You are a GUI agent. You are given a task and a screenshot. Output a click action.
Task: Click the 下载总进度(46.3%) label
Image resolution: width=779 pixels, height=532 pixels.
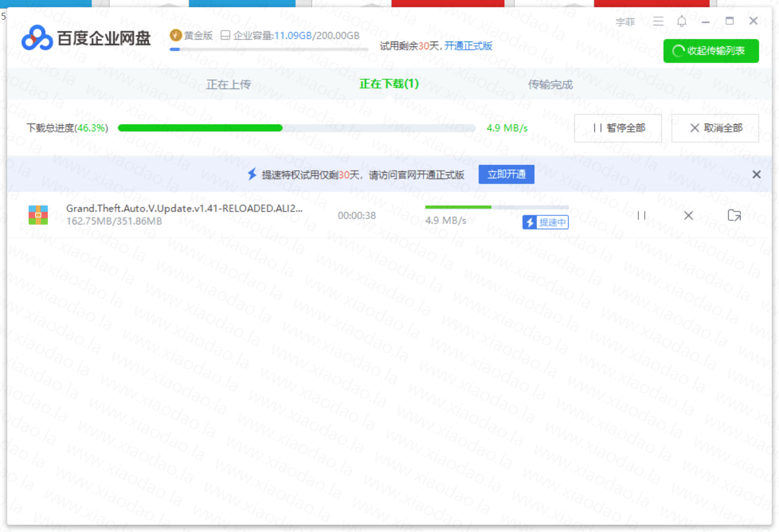[x=68, y=128]
